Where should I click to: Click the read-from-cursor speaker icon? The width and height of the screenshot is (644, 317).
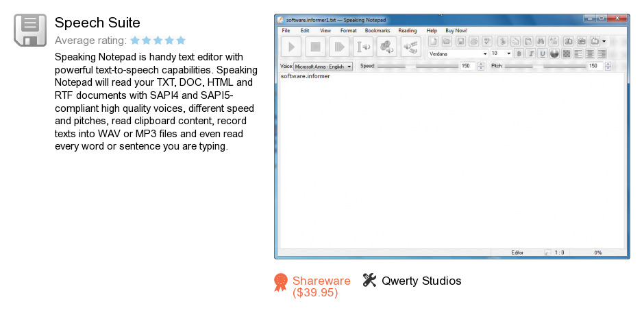coord(363,47)
